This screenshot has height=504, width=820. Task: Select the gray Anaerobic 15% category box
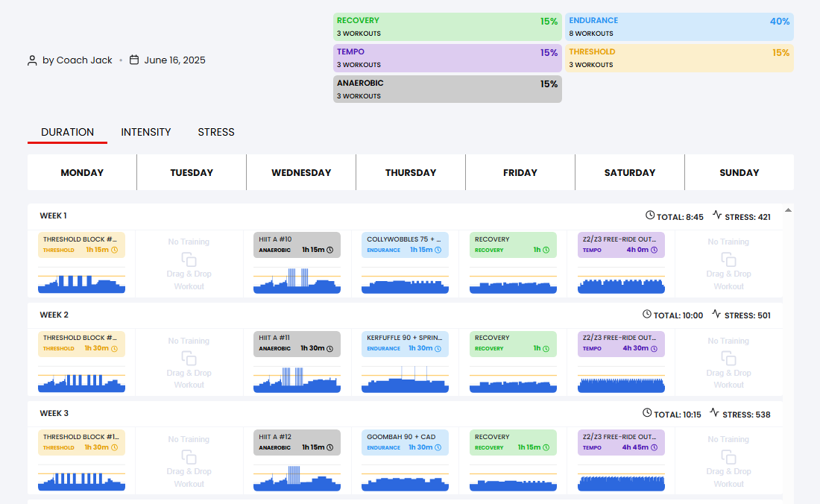click(447, 89)
